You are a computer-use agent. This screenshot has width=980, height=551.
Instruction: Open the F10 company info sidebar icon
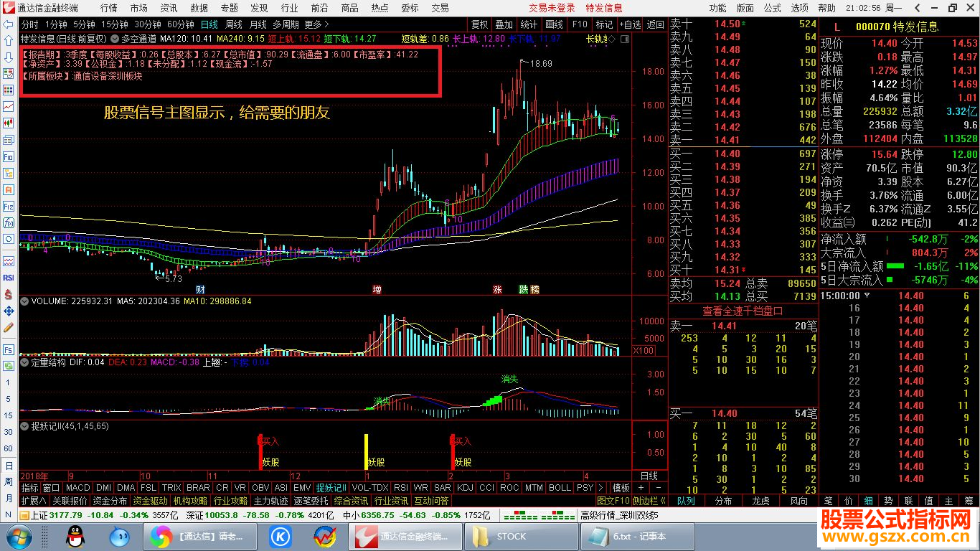9,156
